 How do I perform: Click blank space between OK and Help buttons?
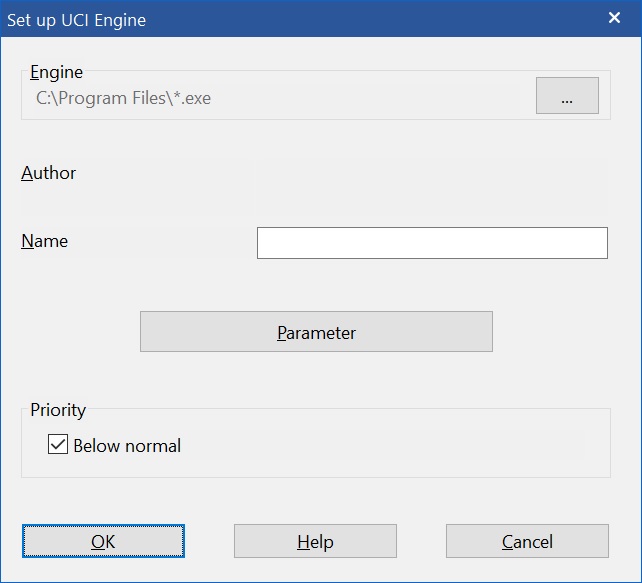(x=209, y=541)
